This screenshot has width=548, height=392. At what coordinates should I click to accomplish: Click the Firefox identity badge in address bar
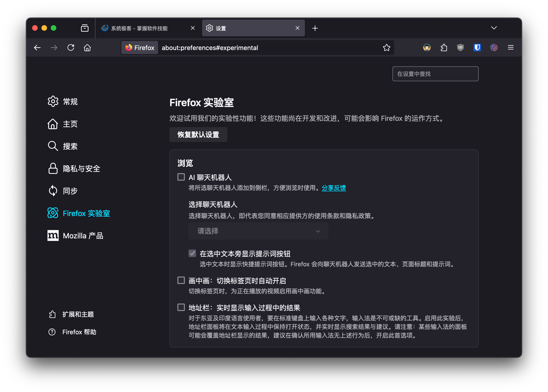[x=140, y=47]
